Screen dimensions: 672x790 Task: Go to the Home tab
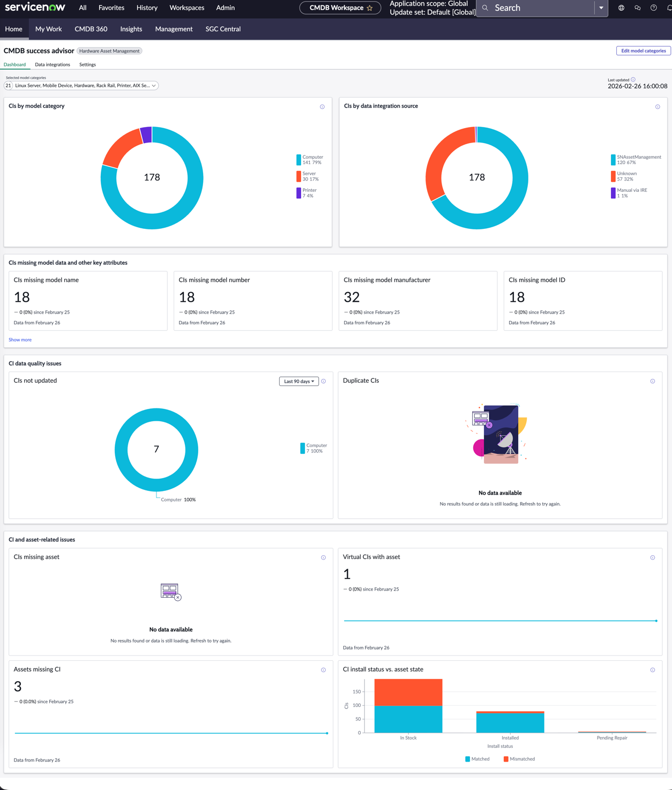[x=14, y=29]
